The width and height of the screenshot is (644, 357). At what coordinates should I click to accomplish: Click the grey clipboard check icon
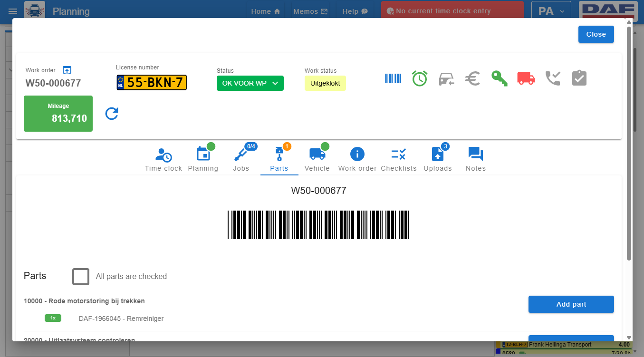click(x=579, y=78)
